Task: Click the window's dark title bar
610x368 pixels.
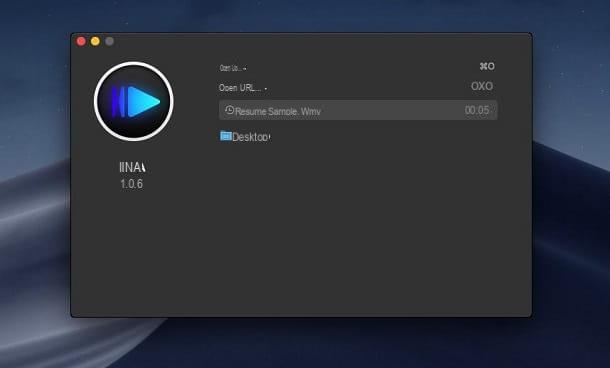Action: 301,41
